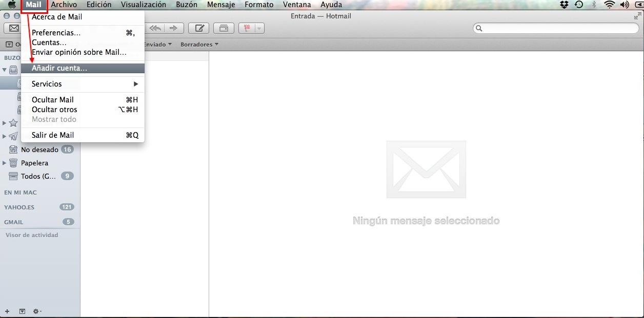Screen dimensions: 644x318
Task: Choose Preferencias… in the Mail menu
Action: click(x=56, y=33)
